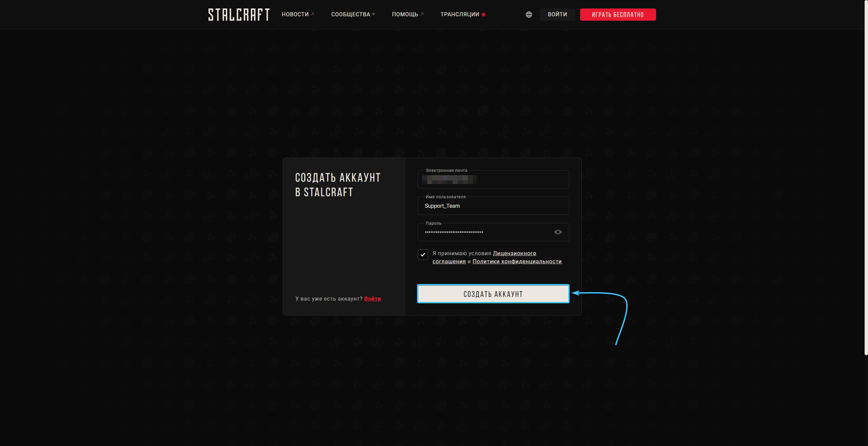Viewport: 868px width, 446px height.
Task: Click the live indicator dot beside ТРАНСЛЯЦИИ
Action: [x=484, y=15]
